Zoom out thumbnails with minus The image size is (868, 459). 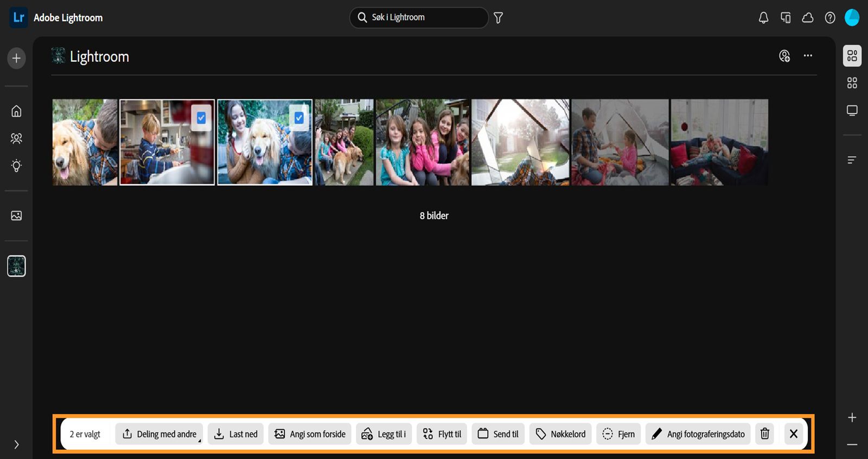pos(852,444)
